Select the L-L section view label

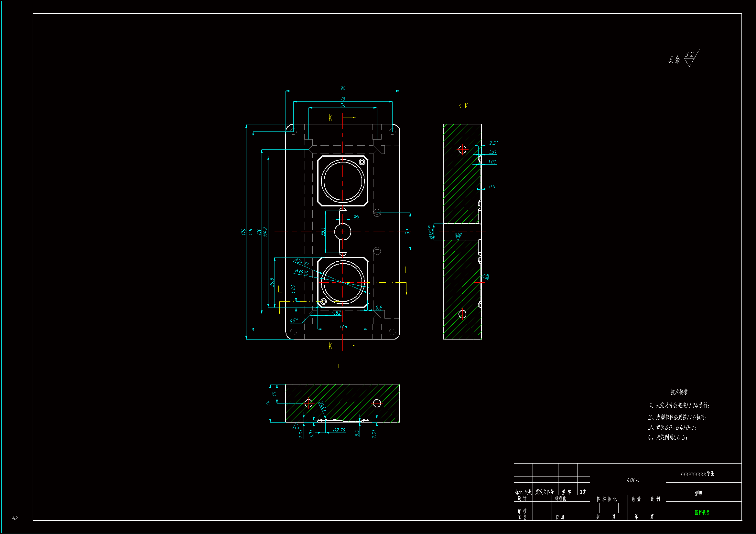click(x=343, y=366)
